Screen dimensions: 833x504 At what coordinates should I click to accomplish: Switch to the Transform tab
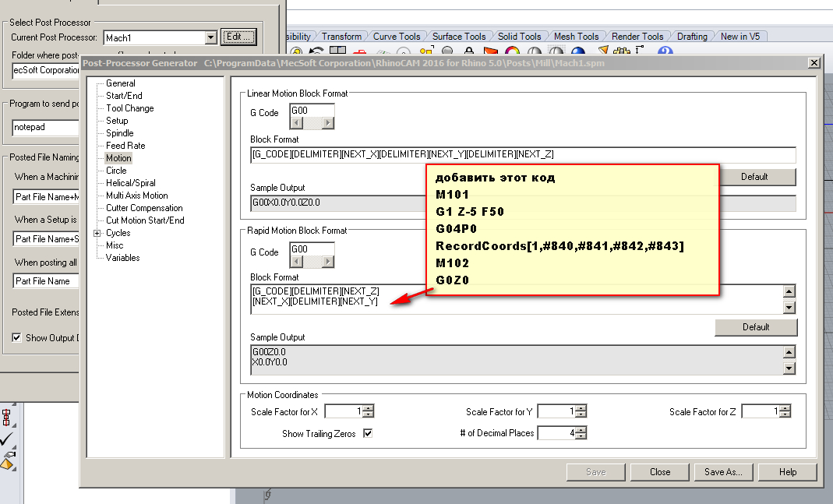[341, 37]
